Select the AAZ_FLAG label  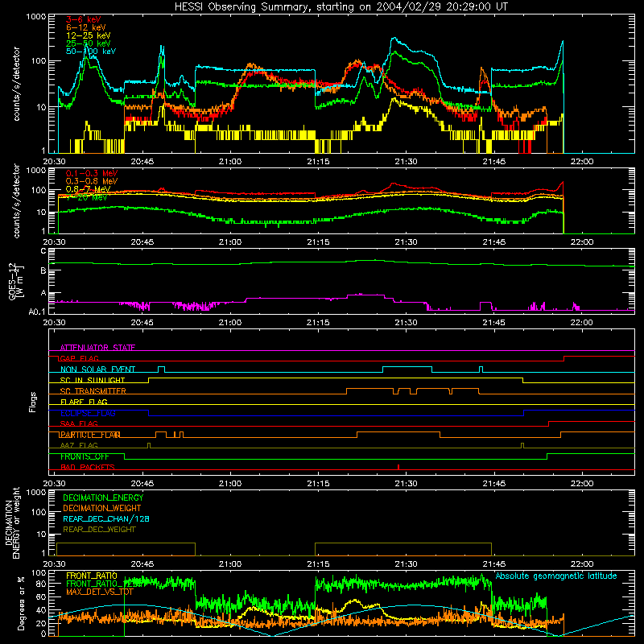coord(79,445)
